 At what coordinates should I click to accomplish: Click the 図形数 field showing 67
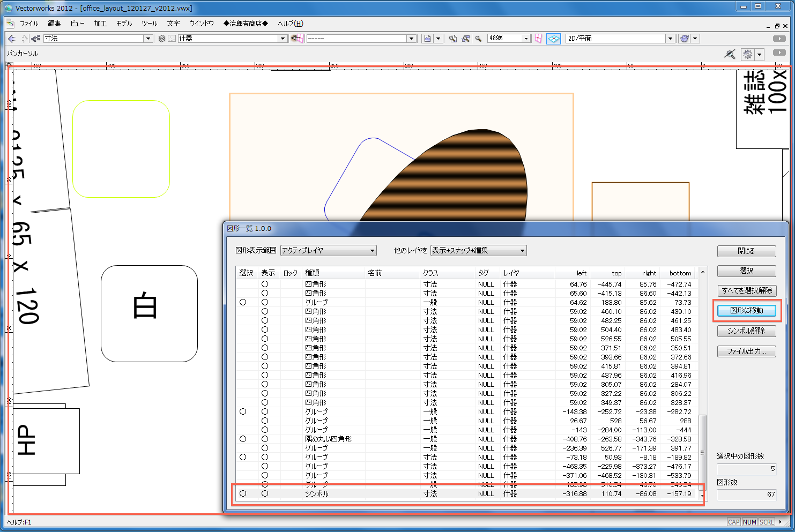point(746,494)
